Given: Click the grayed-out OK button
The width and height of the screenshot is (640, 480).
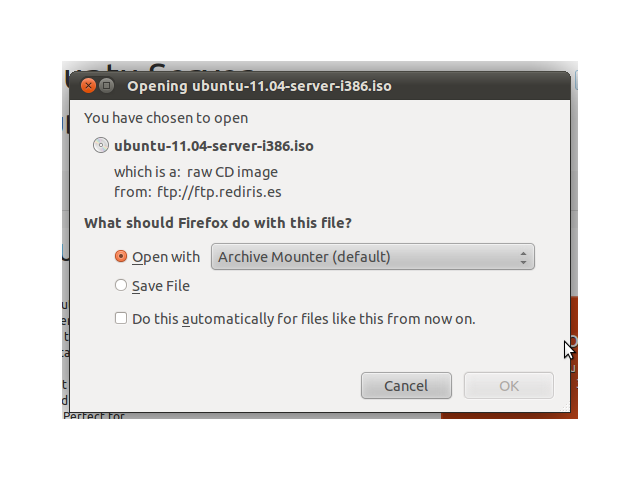Looking at the screenshot, I should [x=509, y=385].
